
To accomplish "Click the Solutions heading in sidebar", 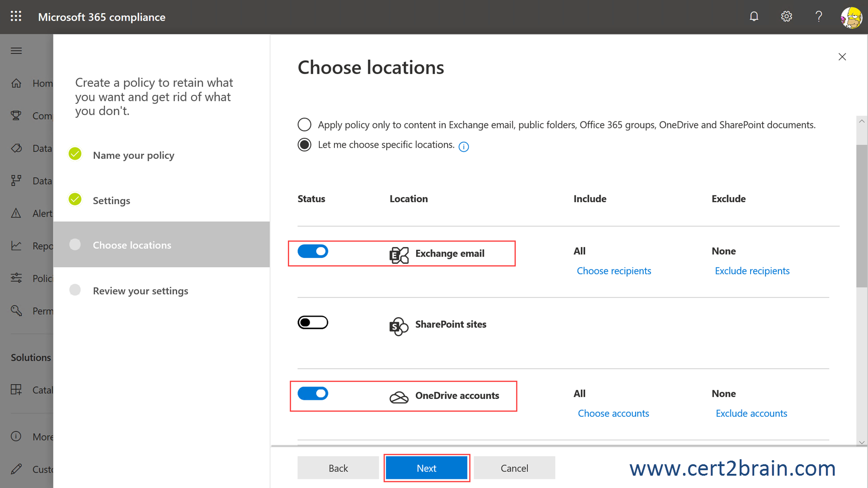I will coord(31,357).
